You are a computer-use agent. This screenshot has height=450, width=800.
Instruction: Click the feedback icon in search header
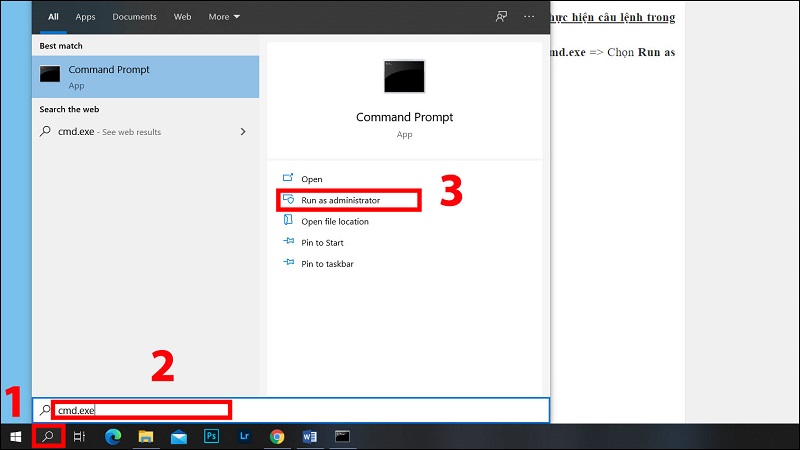coord(501,17)
